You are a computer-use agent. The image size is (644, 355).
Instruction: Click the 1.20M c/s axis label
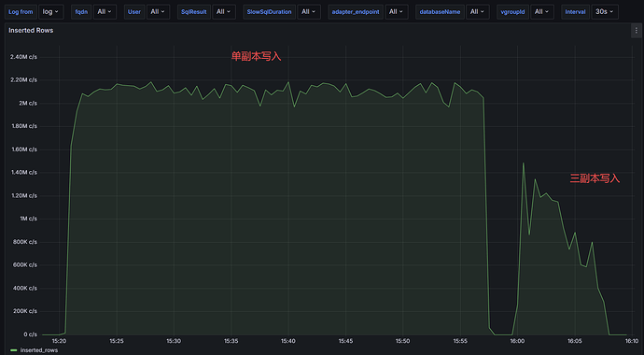pyautogui.click(x=24, y=195)
